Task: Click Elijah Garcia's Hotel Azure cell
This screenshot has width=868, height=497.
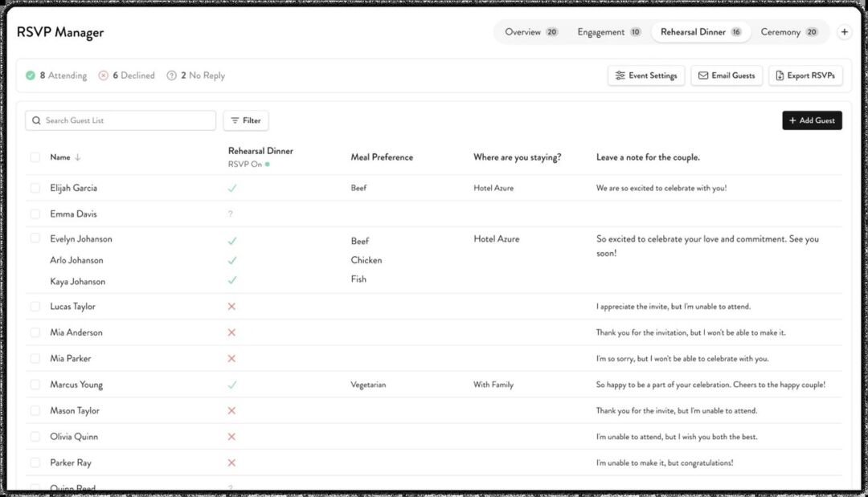Action: pos(493,188)
